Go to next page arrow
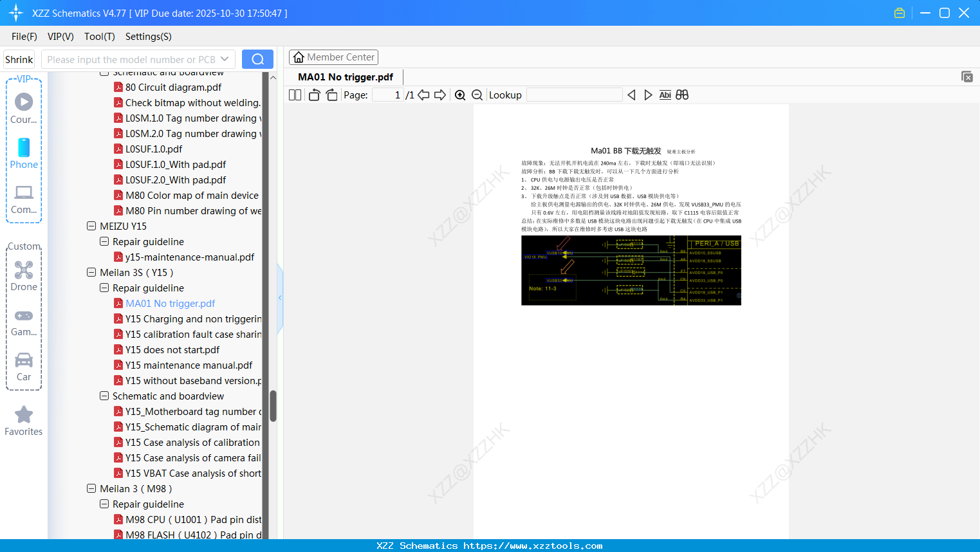Image resolution: width=980 pixels, height=552 pixels. click(440, 95)
